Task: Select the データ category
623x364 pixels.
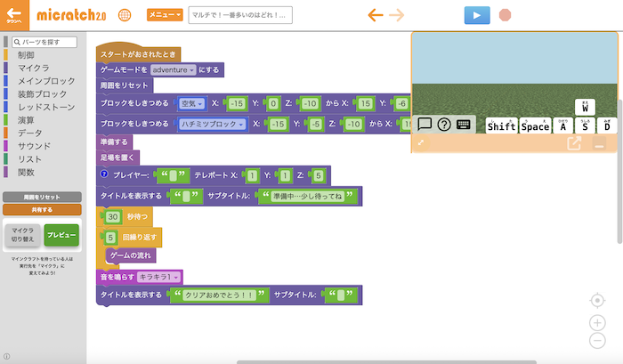Action: click(x=29, y=133)
